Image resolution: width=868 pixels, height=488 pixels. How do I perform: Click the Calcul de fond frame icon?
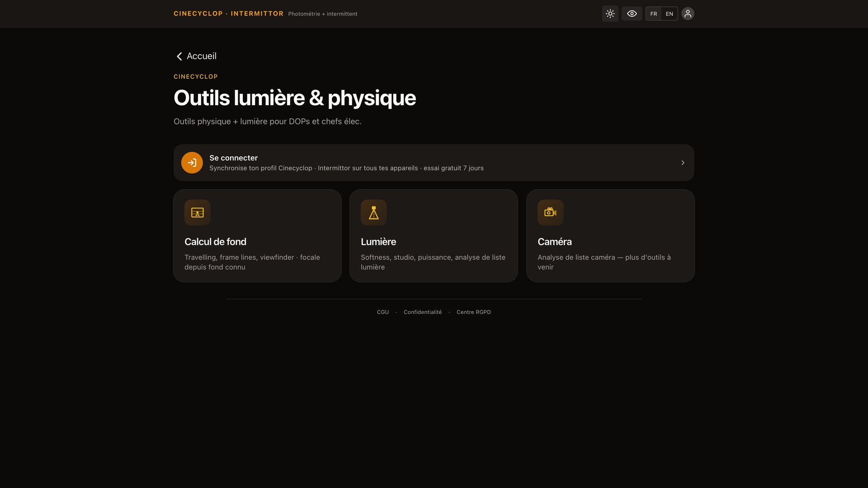click(x=197, y=212)
